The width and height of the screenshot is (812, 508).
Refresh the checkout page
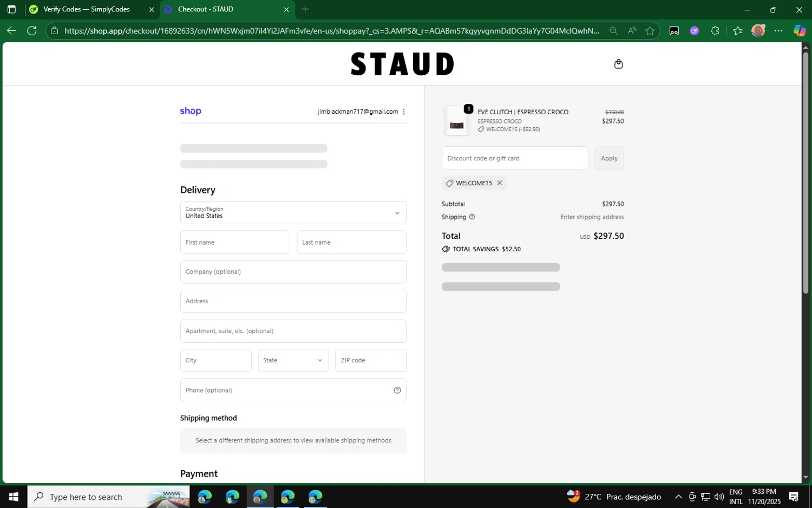(32, 30)
